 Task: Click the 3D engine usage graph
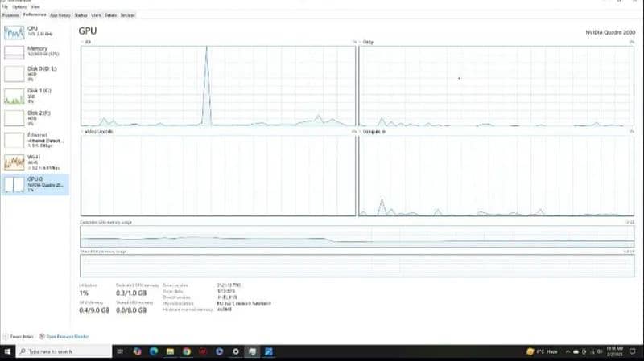[x=218, y=86]
